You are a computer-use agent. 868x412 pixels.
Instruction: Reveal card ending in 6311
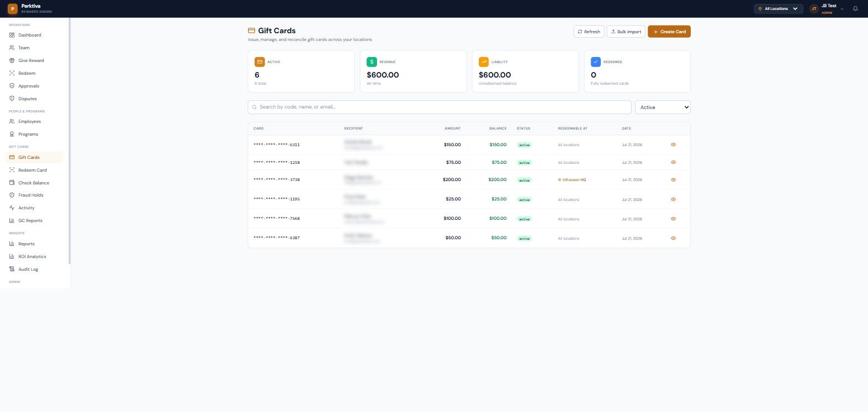[x=673, y=145]
